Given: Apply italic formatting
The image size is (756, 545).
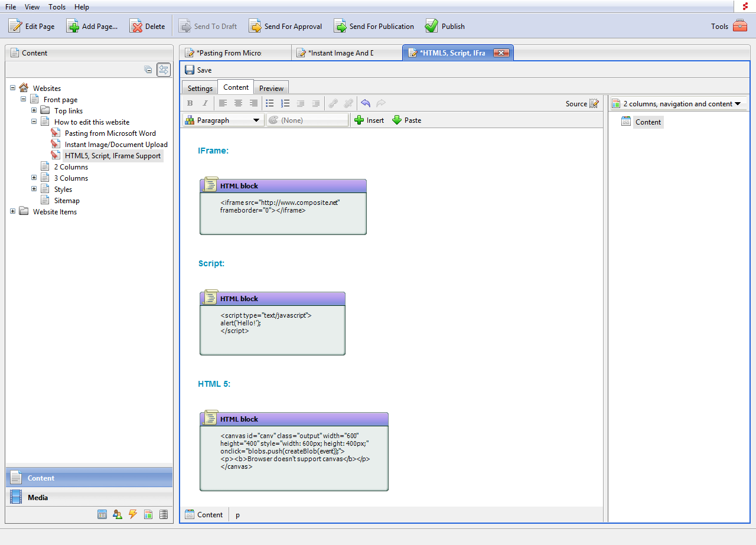Looking at the screenshot, I should point(205,103).
